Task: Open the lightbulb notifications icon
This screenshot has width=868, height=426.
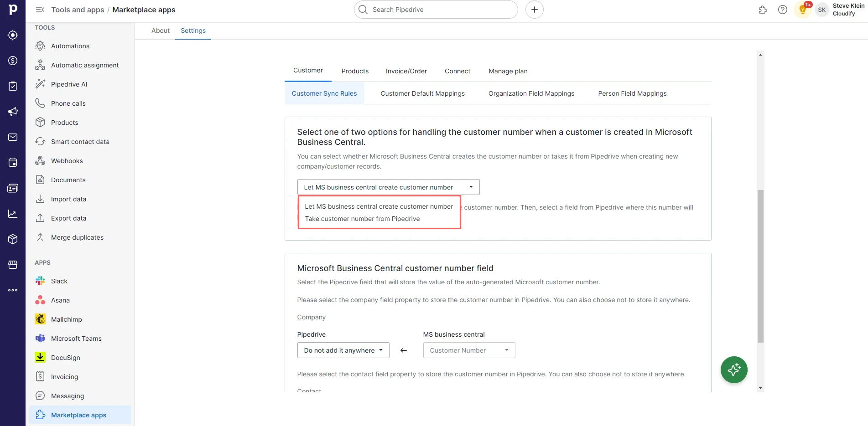Action: point(803,10)
